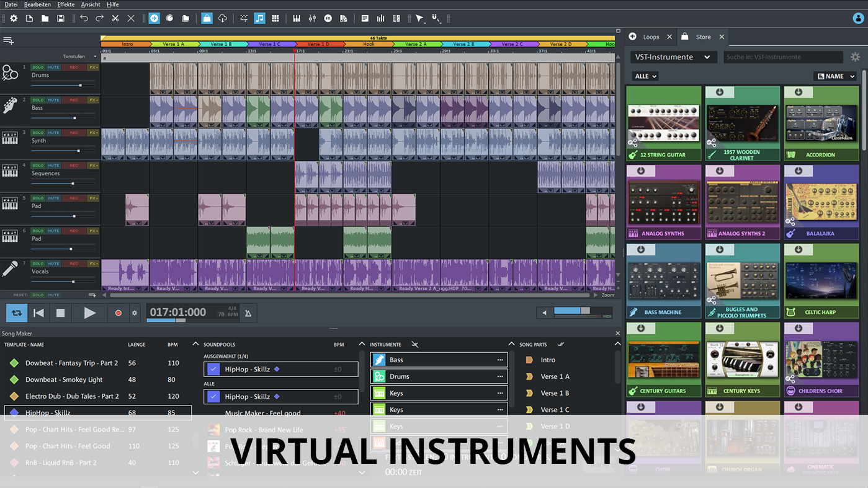Download the Balalaika instrument
The image size is (868, 488).
(x=799, y=171)
